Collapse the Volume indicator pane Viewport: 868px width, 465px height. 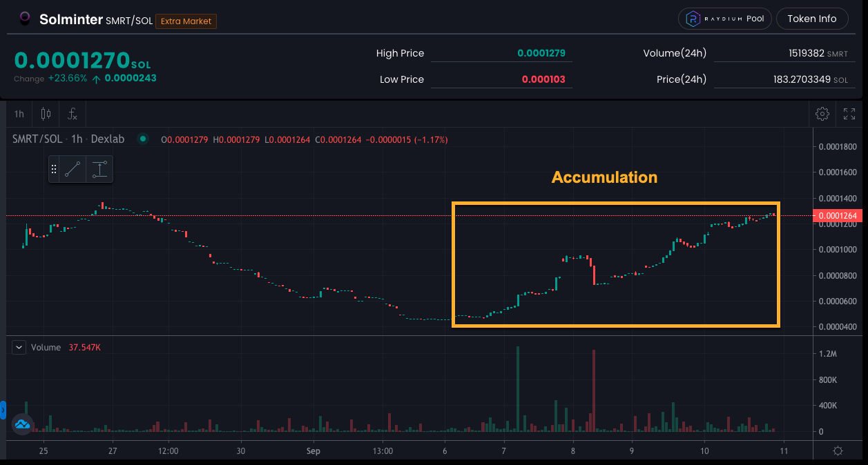(19, 347)
